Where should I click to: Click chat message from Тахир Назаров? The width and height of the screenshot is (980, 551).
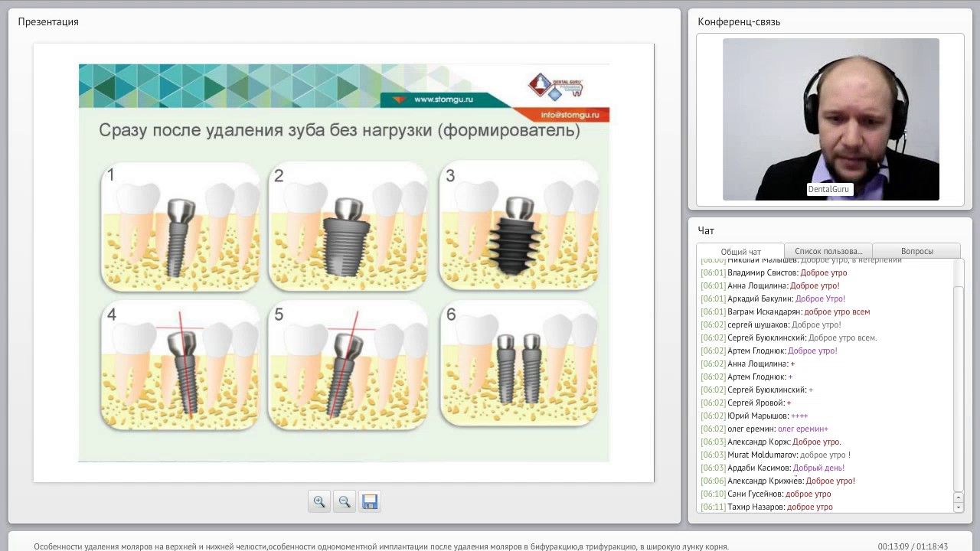click(x=766, y=507)
